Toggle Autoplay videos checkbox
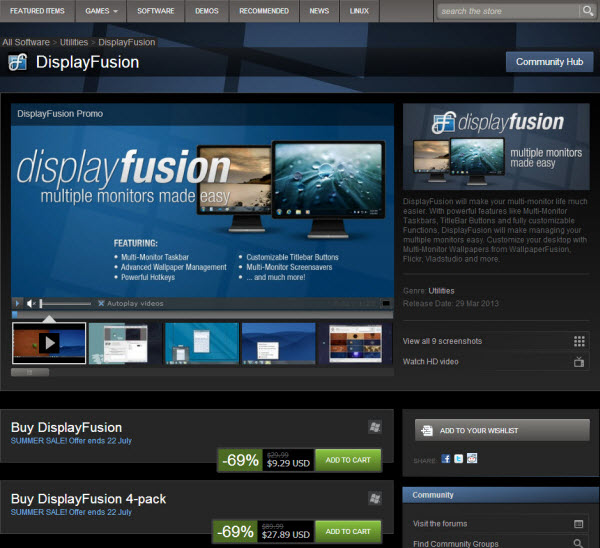This screenshot has height=548, width=600. [x=101, y=303]
